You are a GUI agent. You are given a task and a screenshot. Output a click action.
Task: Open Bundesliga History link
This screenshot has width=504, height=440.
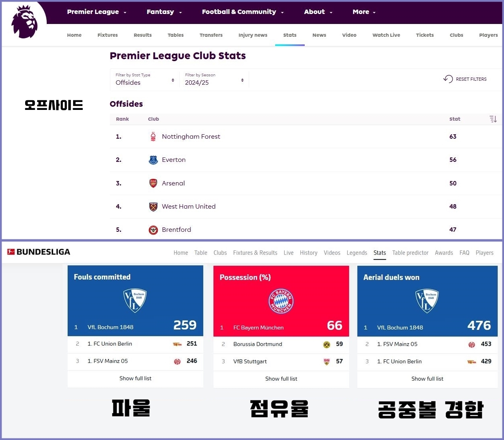(308, 253)
